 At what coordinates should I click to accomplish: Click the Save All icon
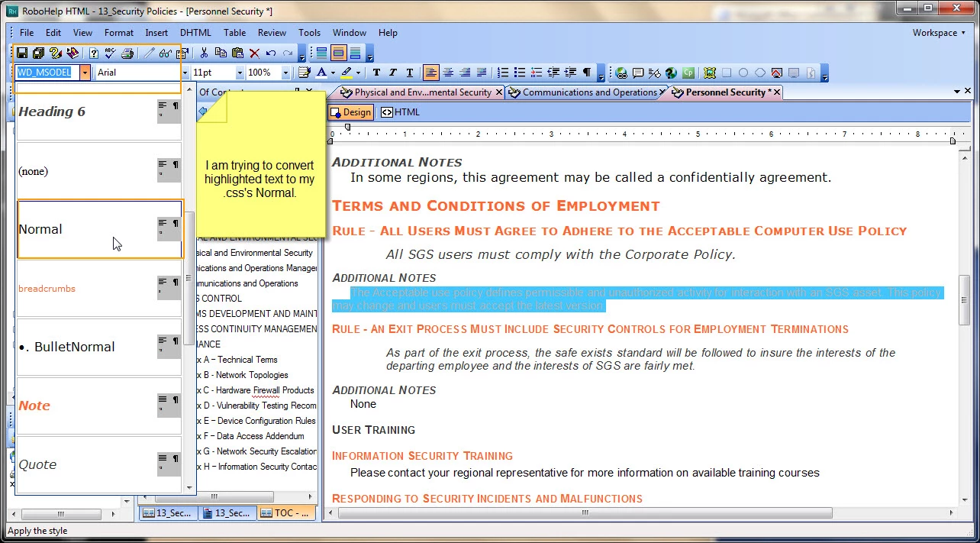(38, 53)
